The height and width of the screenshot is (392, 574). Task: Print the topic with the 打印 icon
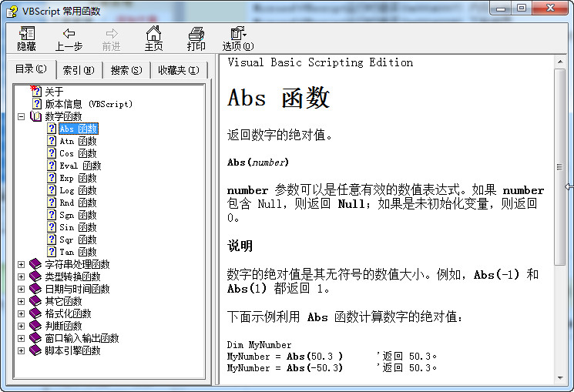tap(196, 34)
